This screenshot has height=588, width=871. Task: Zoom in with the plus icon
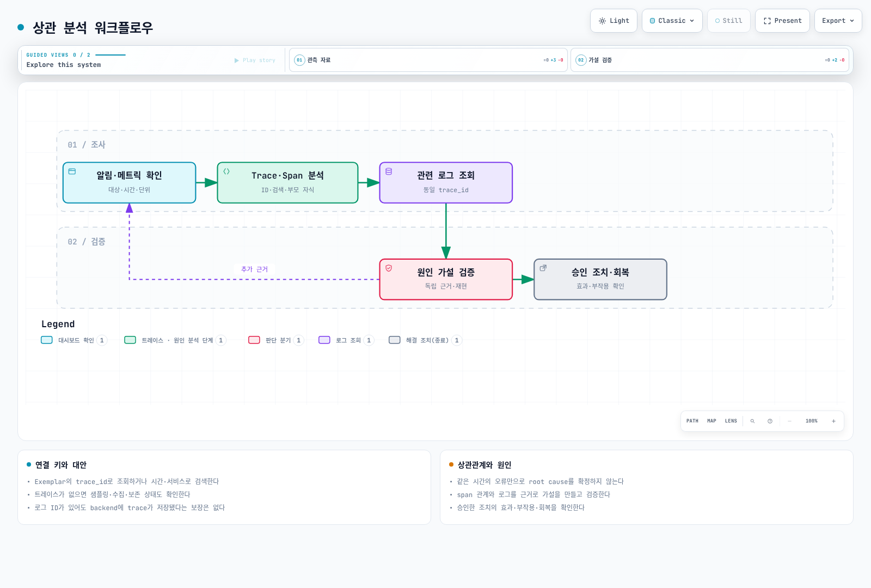833,421
